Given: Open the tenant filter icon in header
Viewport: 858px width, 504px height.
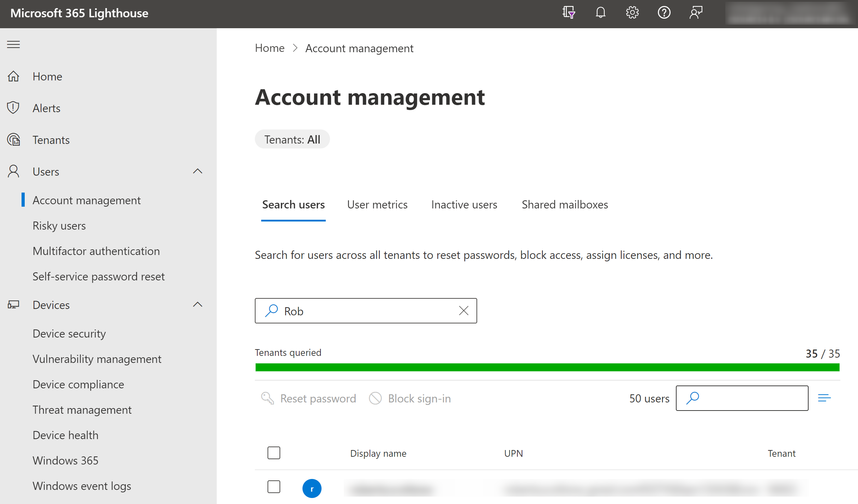Looking at the screenshot, I should coord(569,13).
